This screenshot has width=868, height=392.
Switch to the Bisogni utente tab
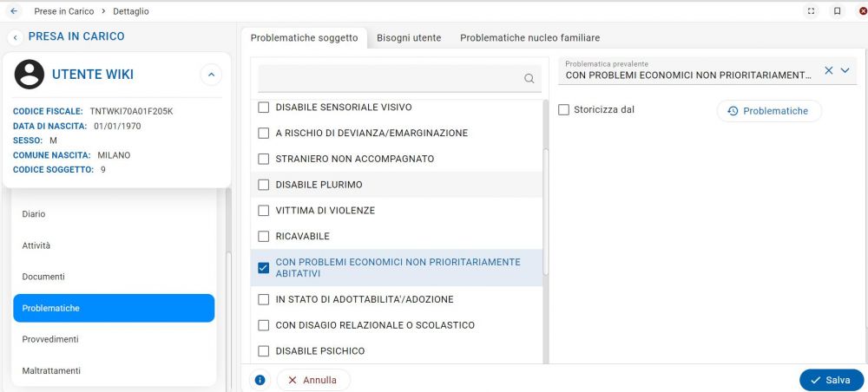[x=409, y=38]
